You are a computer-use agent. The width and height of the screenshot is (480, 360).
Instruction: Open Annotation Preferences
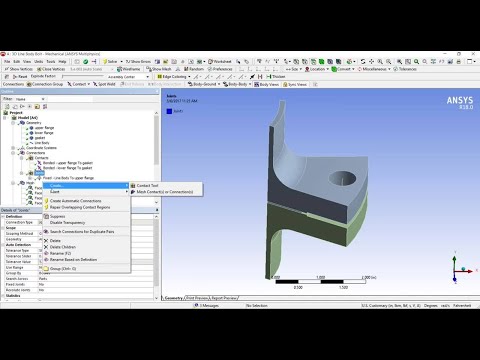click(x=220, y=69)
